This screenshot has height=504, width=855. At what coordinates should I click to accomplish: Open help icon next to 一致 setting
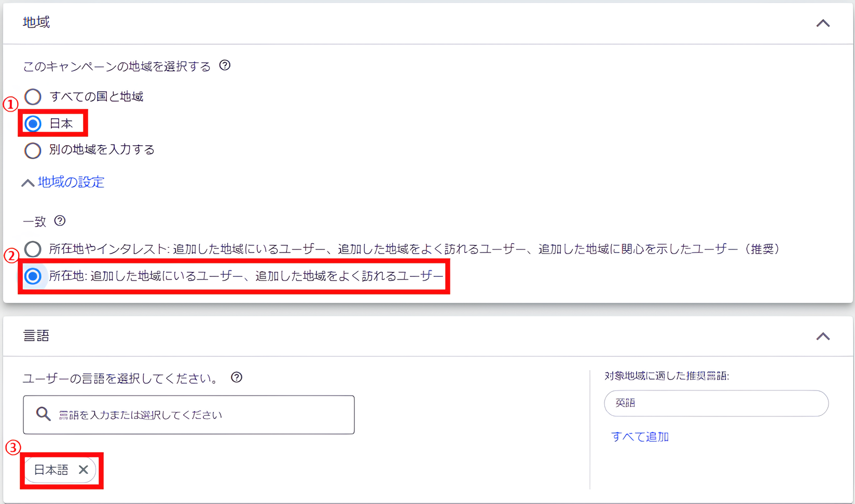point(61,221)
